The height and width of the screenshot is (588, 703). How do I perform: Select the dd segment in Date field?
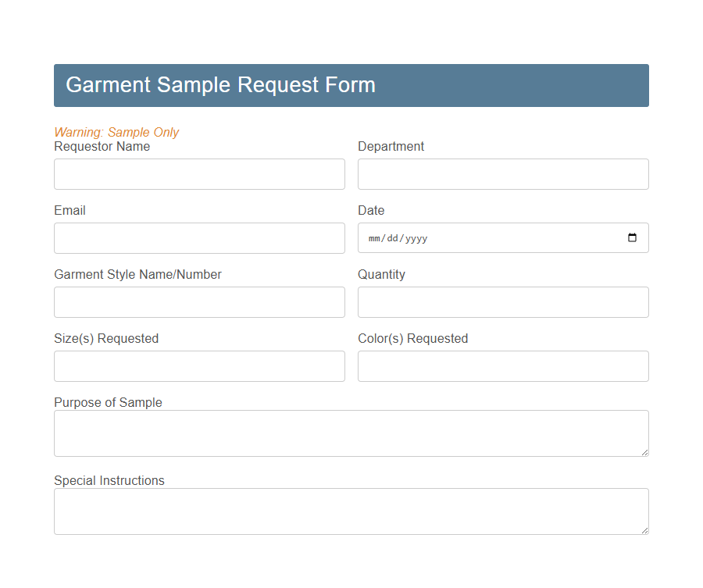[x=392, y=238]
